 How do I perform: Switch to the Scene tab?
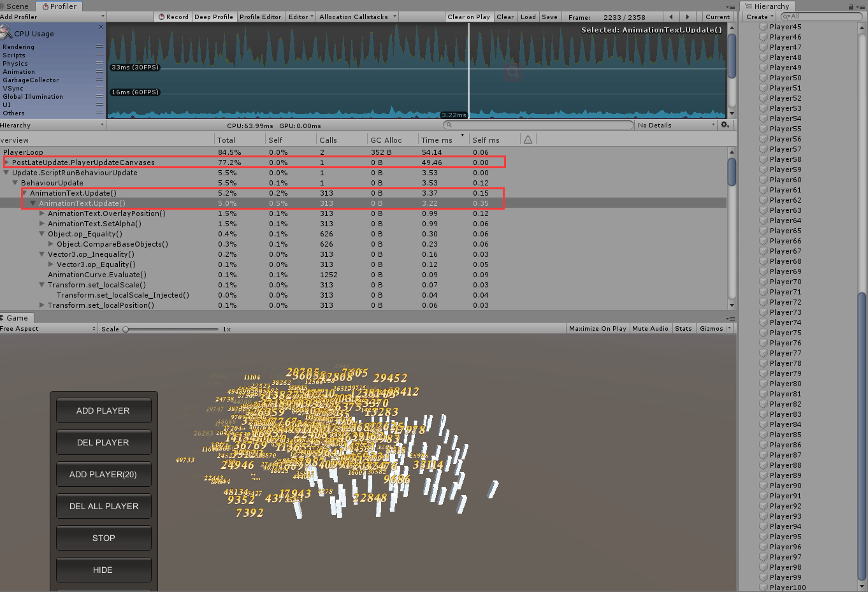(15, 6)
